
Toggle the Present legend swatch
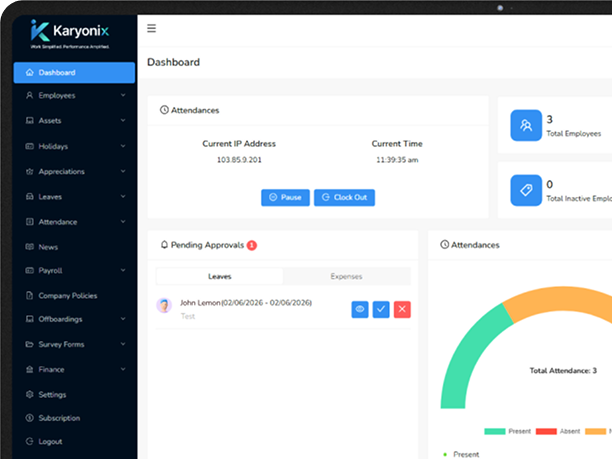(495, 431)
